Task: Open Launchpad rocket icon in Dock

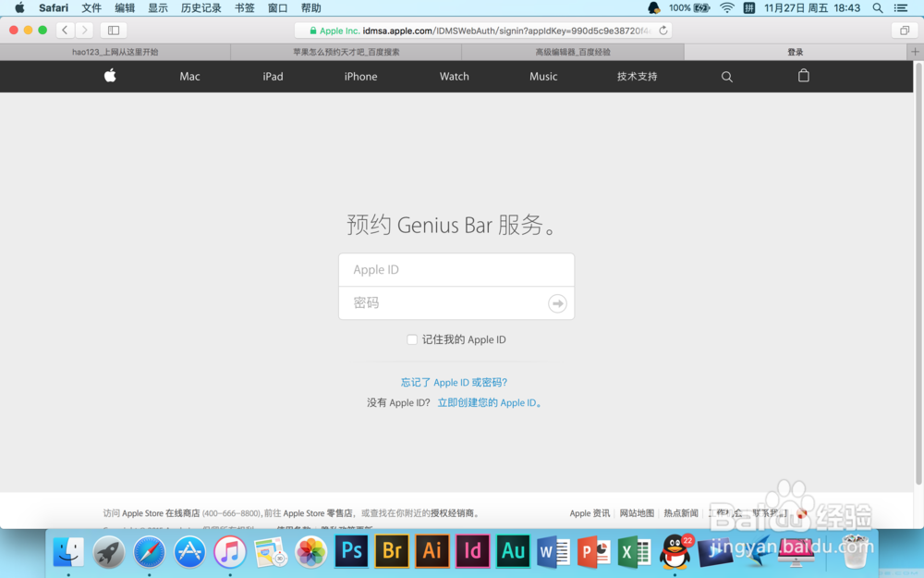Action: [x=108, y=552]
